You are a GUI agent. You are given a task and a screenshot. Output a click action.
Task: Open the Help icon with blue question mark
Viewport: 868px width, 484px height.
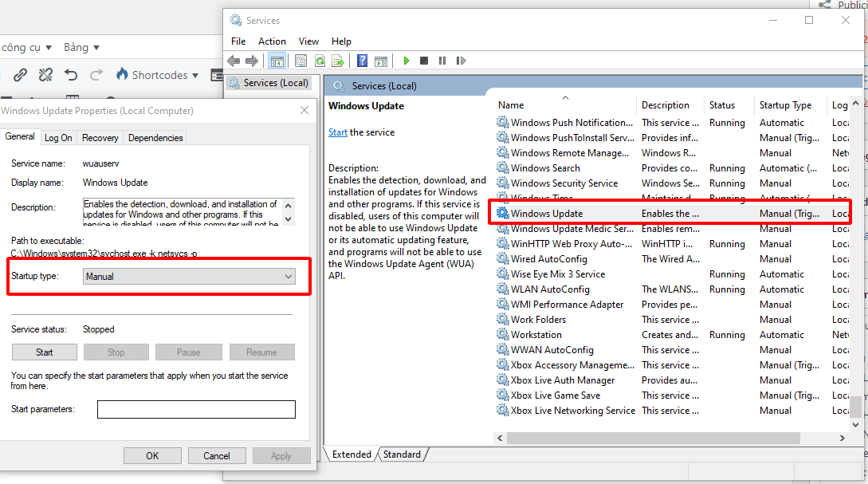(x=362, y=61)
